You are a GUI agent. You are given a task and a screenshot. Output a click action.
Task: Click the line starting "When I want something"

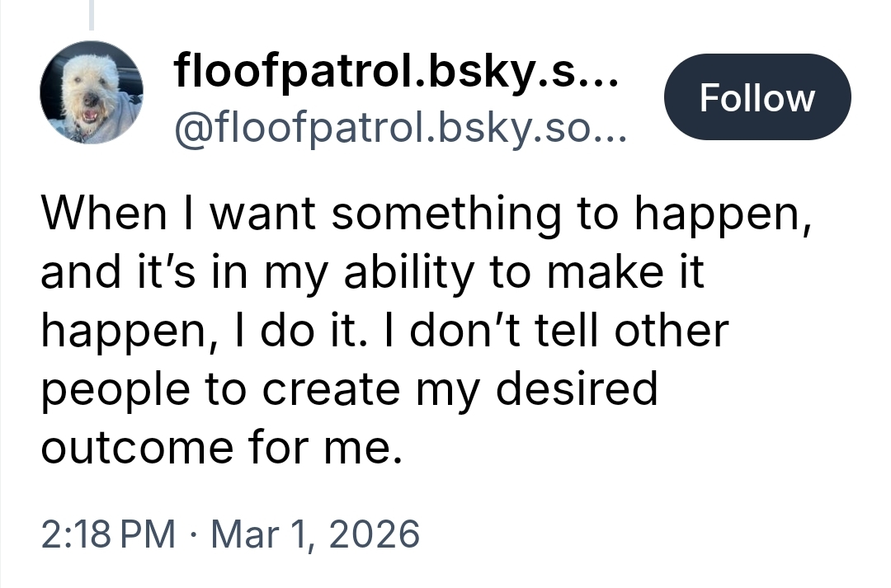[422, 214]
